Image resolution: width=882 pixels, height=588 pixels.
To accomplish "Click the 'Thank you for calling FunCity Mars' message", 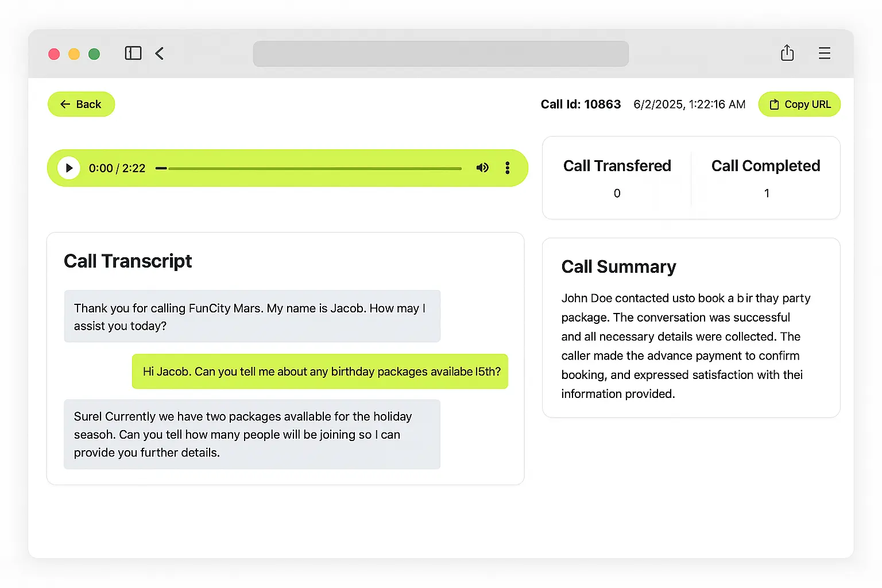I will (x=252, y=316).
